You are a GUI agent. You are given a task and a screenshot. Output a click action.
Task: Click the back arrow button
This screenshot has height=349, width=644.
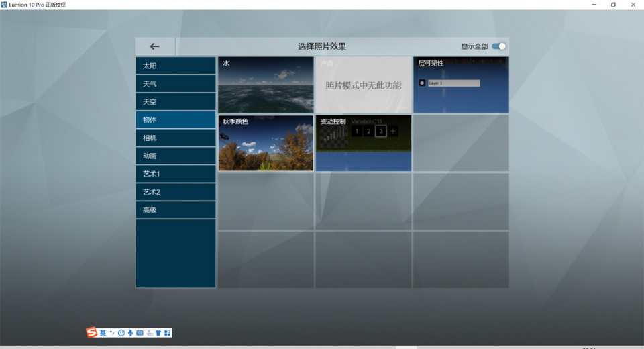point(155,46)
